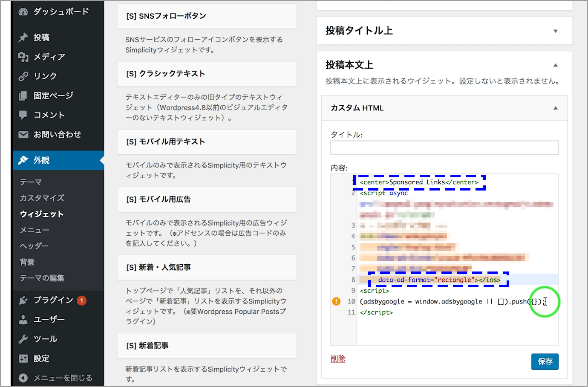
Task: Select the [S] クラシックテキスト widget
Action: (x=207, y=74)
